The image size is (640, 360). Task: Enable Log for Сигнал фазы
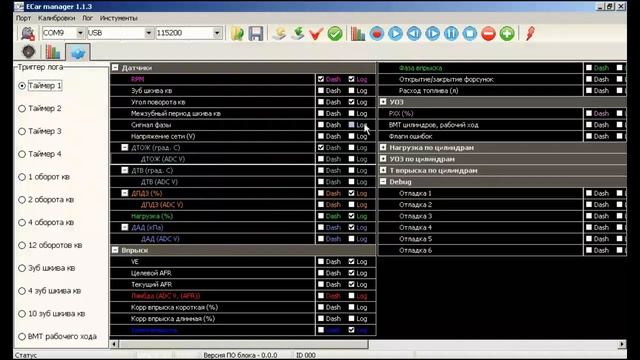(x=351, y=125)
